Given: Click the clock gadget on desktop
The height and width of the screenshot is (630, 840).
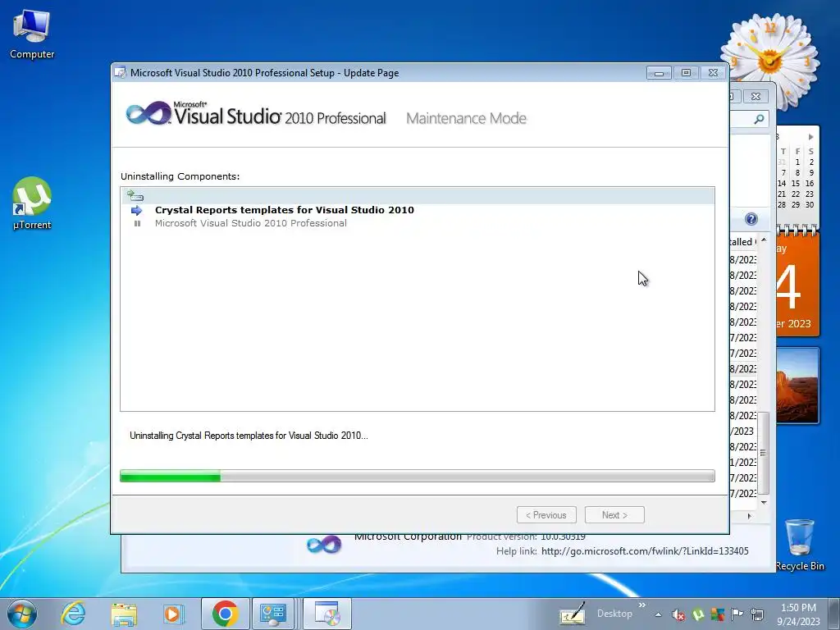Looking at the screenshot, I should [769, 60].
